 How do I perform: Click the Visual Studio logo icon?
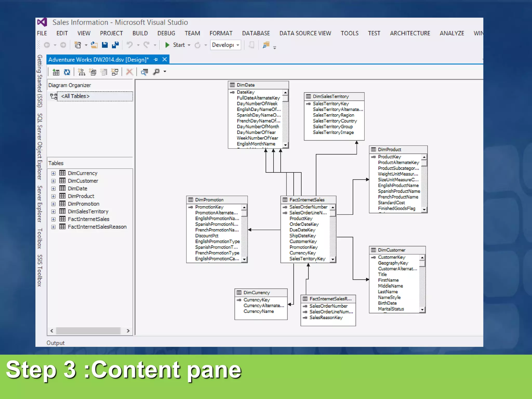[42, 22]
